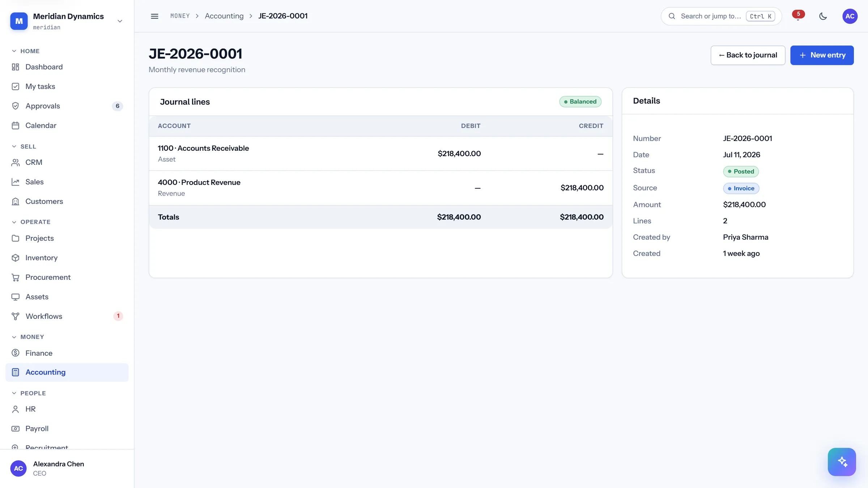Image resolution: width=868 pixels, height=488 pixels.
Task: Open notifications bell with 5 badge
Action: coord(798,16)
